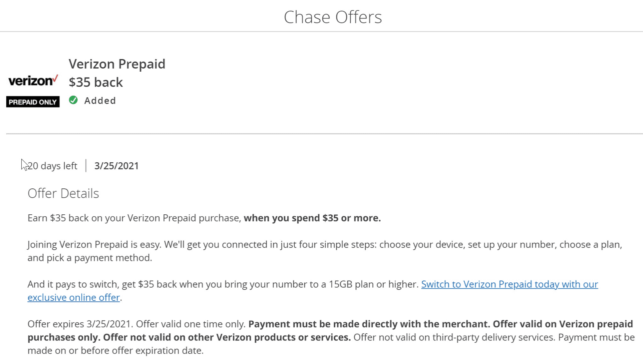The image size is (643, 364).
Task: Click the Verizon logo image
Action: (x=33, y=80)
